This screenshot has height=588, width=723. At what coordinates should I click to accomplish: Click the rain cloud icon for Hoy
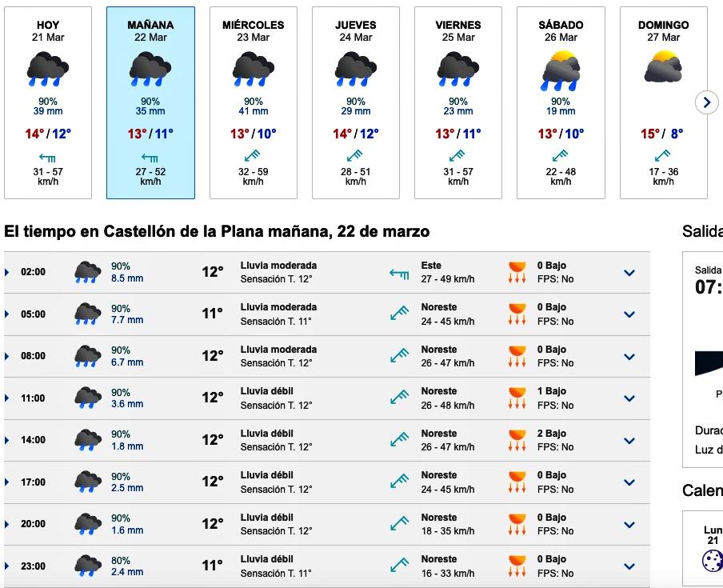[48, 70]
